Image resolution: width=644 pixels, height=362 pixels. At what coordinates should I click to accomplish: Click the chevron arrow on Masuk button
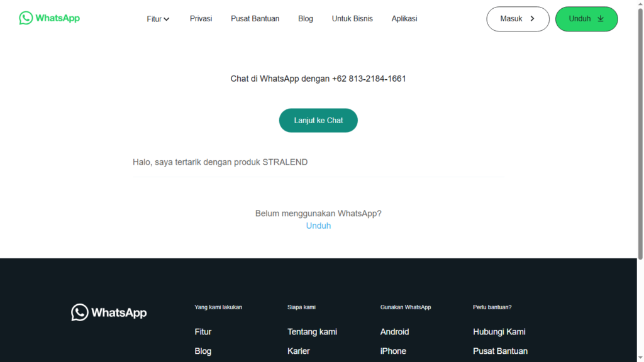click(532, 18)
